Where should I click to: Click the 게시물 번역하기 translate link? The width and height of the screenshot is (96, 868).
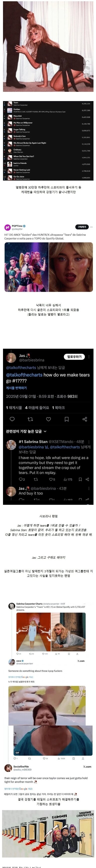[16, 388]
